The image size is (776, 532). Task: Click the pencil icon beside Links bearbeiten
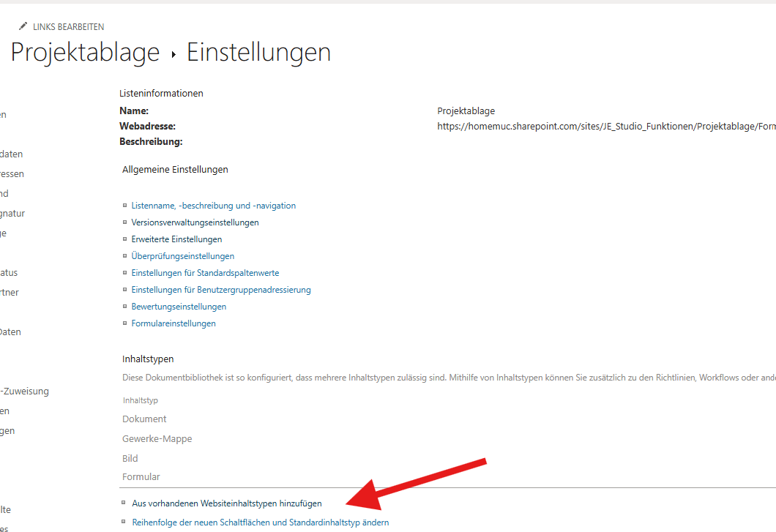[23, 26]
